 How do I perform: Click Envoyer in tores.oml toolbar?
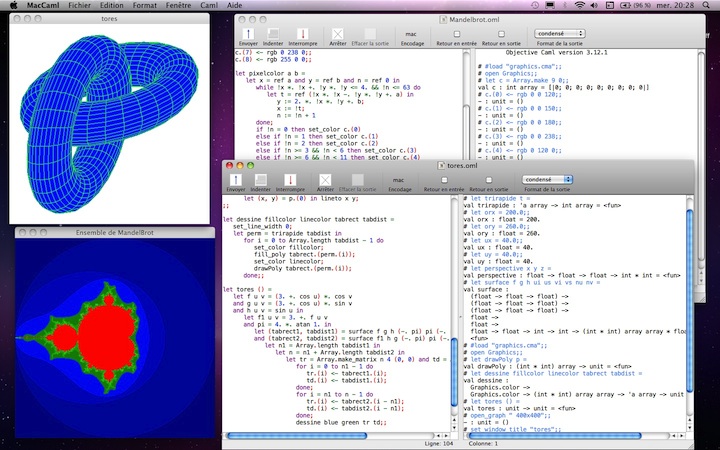pos(236,182)
